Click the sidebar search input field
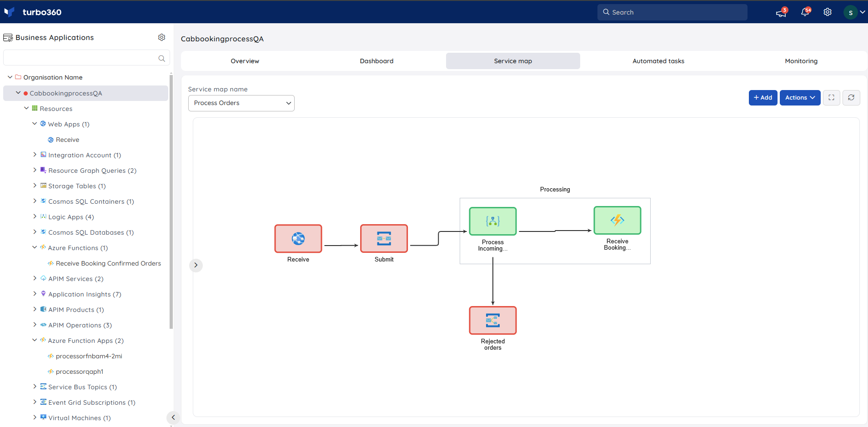This screenshot has height=427, width=868. point(86,58)
